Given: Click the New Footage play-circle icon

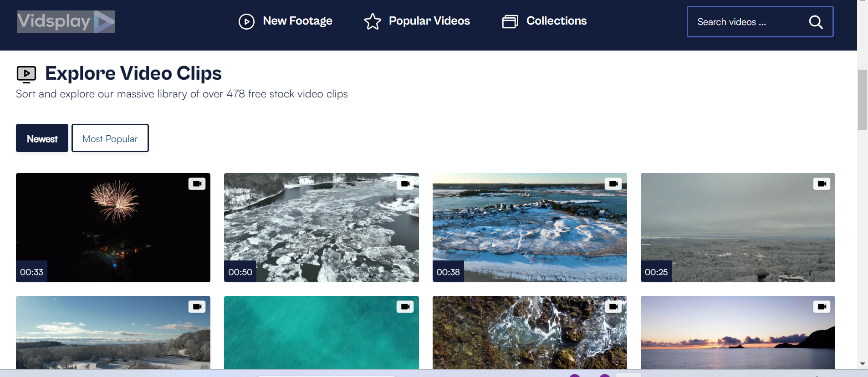Looking at the screenshot, I should coord(246,21).
